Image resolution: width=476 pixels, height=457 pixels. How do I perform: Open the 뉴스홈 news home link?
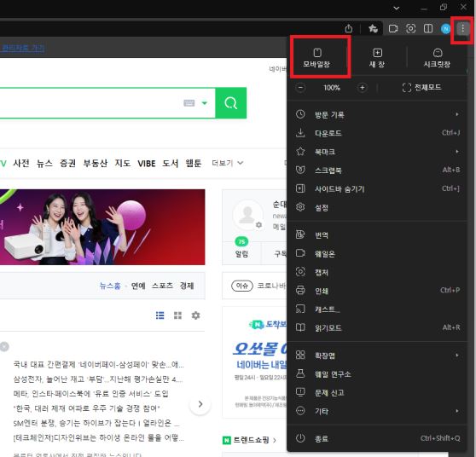click(x=110, y=286)
